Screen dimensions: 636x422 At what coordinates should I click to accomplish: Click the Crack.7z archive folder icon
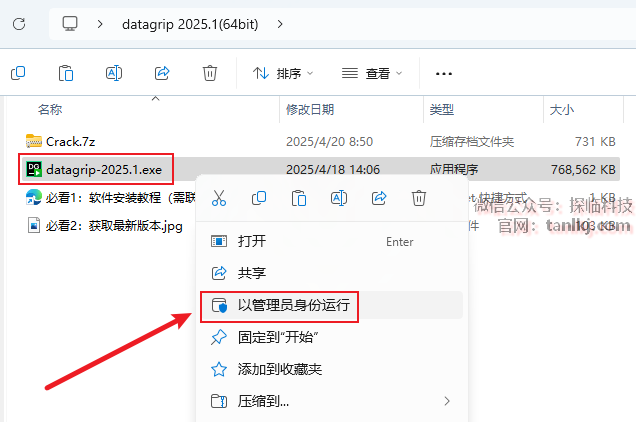34,141
